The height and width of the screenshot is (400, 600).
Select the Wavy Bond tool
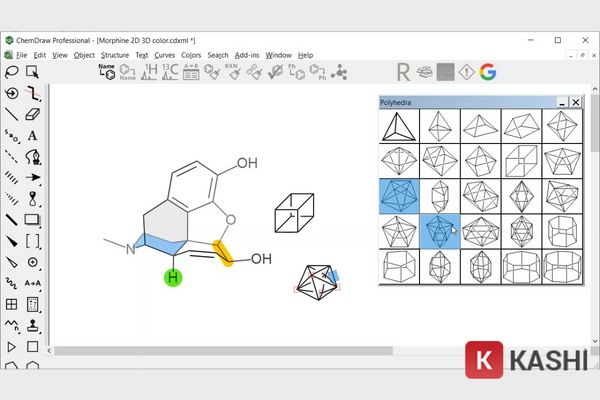tap(11, 283)
